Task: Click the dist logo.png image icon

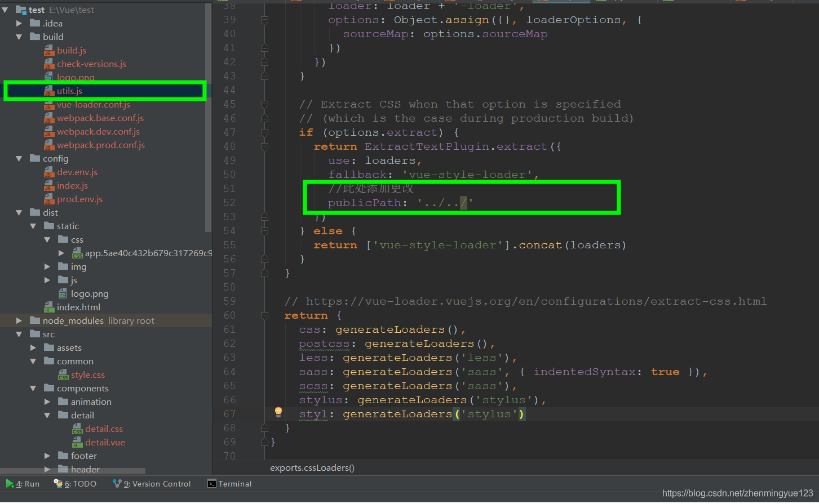Action: pos(63,294)
